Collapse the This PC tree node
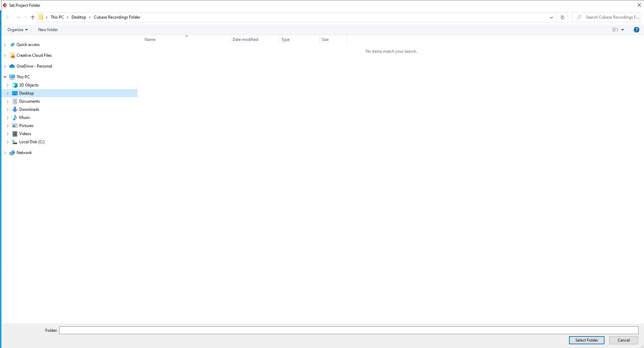Screen dimensions: 644x348 click(x=5, y=77)
